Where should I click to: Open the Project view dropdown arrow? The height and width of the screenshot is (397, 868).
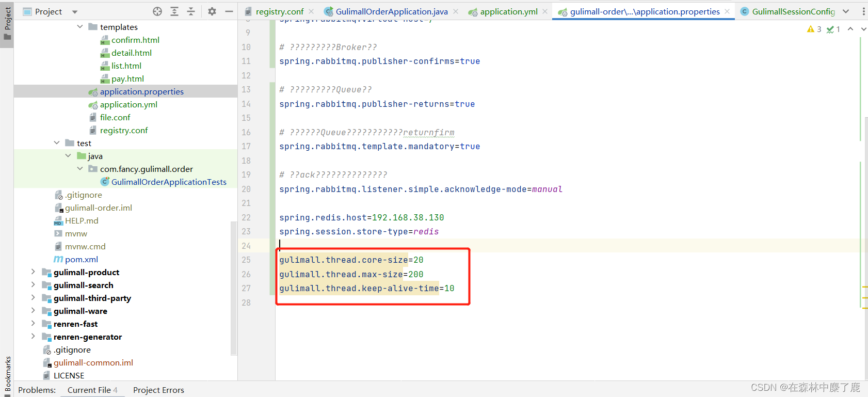tap(75, 12)
